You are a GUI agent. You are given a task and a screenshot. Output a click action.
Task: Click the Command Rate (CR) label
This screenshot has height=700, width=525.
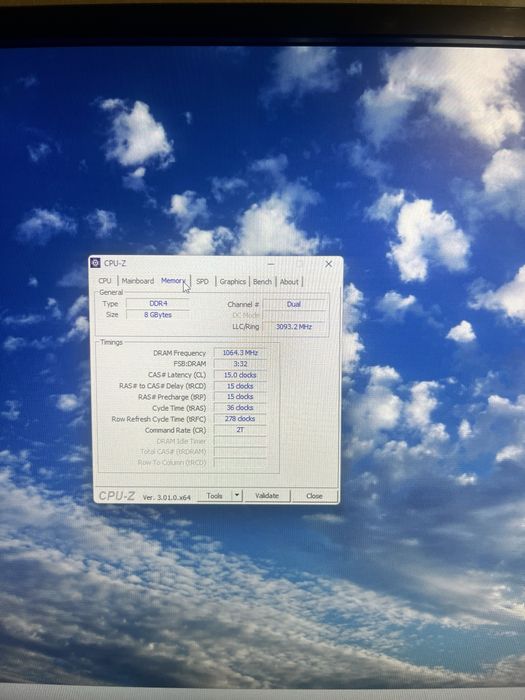pos(175,430)
